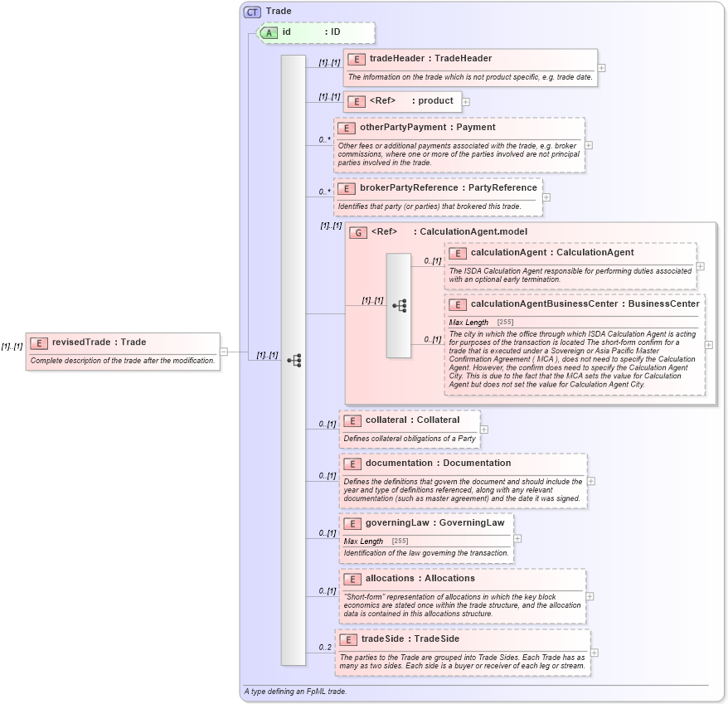Click the 0..2 cardinality next to tradeSide
The width and height of the screenshot is (728, 704).
pyautogui.click(x=325, y=648)
